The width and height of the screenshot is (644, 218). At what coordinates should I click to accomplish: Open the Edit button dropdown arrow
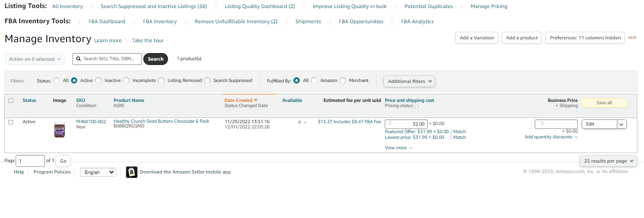tap(622, 124)
